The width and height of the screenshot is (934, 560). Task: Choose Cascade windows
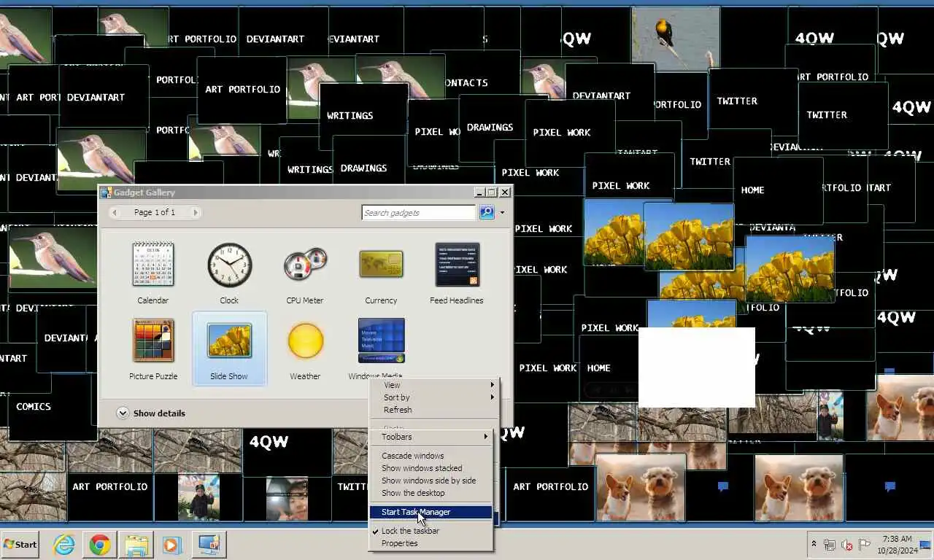[431, 456]
